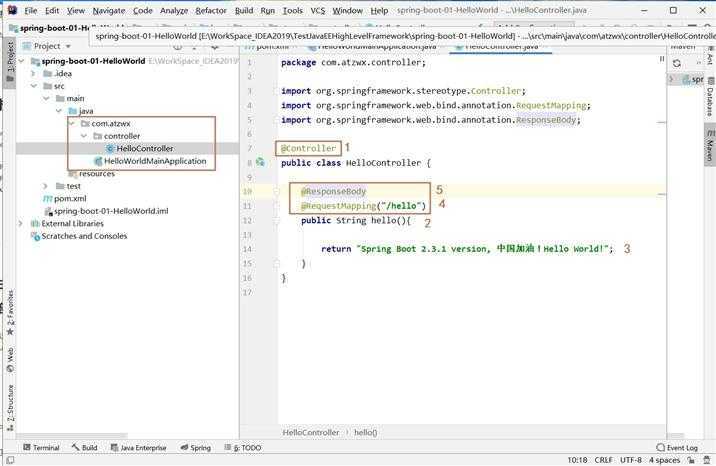Toggle fold marker at line 15

coord(276,263)
